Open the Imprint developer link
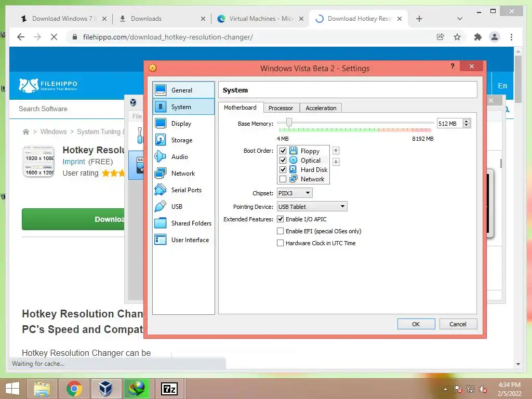The width and height of the screenshot is (532, 399). pyautogui.click(x=74, y=162)
